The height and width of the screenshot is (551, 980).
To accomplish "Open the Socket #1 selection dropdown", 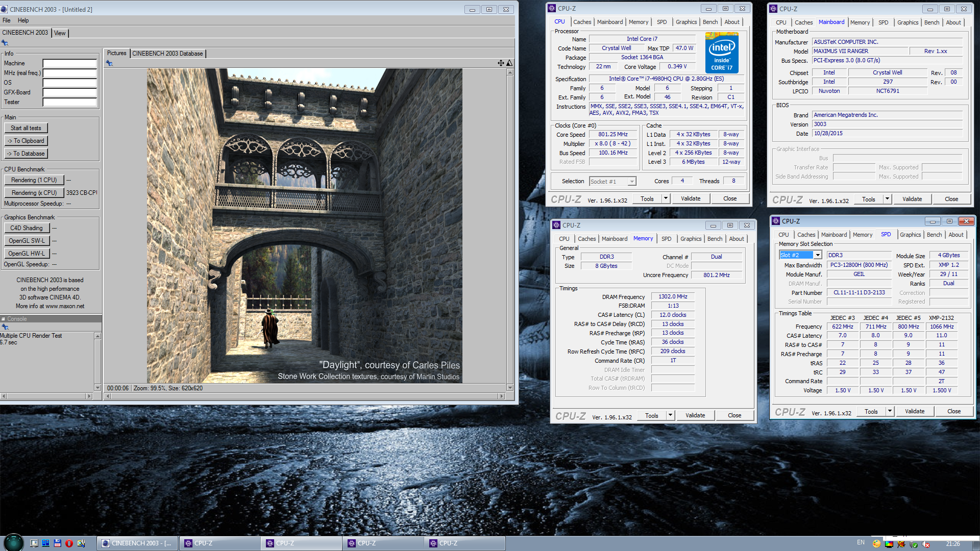I will (x=632, y=182).
